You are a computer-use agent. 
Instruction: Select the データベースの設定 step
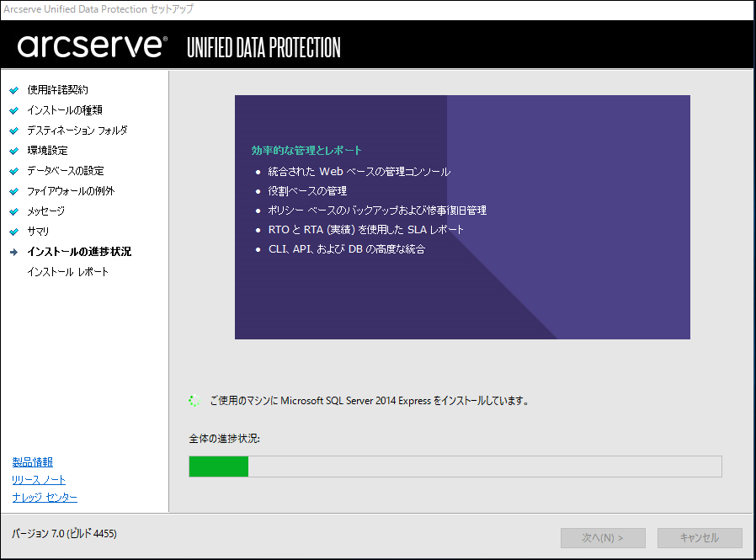click(65, 171)
